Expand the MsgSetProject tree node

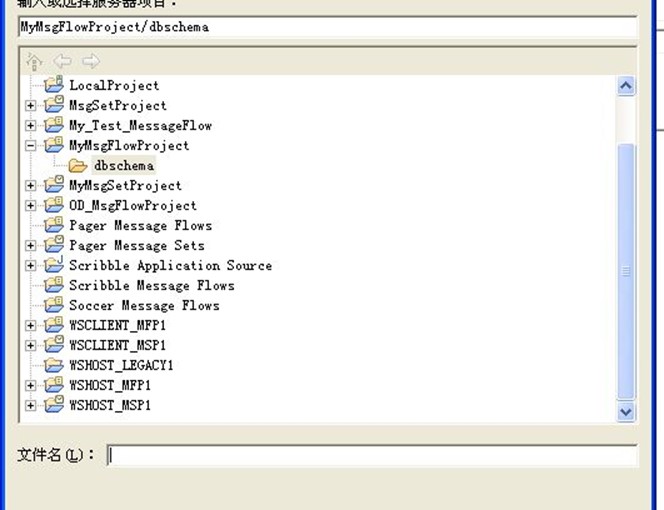click(31, 106)
